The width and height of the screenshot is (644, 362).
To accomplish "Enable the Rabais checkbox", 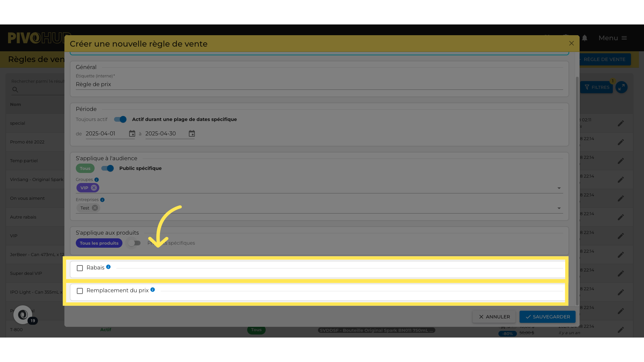I will click(80, 268).
